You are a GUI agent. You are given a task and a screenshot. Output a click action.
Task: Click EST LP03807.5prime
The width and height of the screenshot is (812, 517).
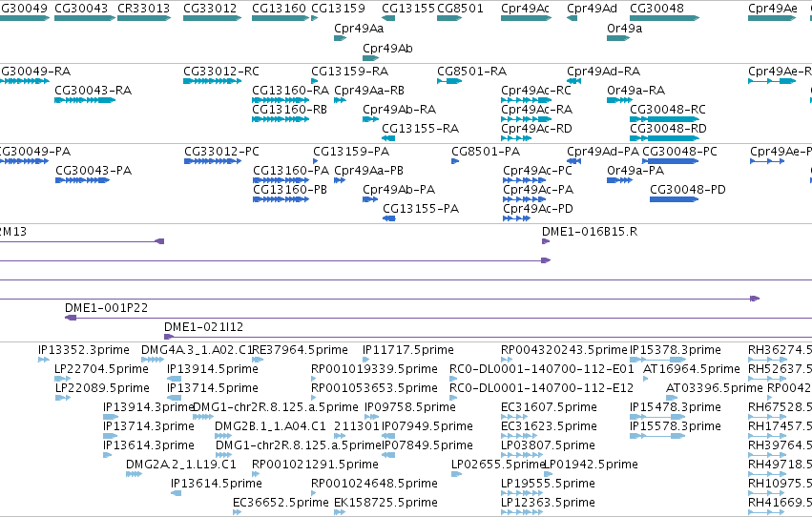(x=522, y=455)
